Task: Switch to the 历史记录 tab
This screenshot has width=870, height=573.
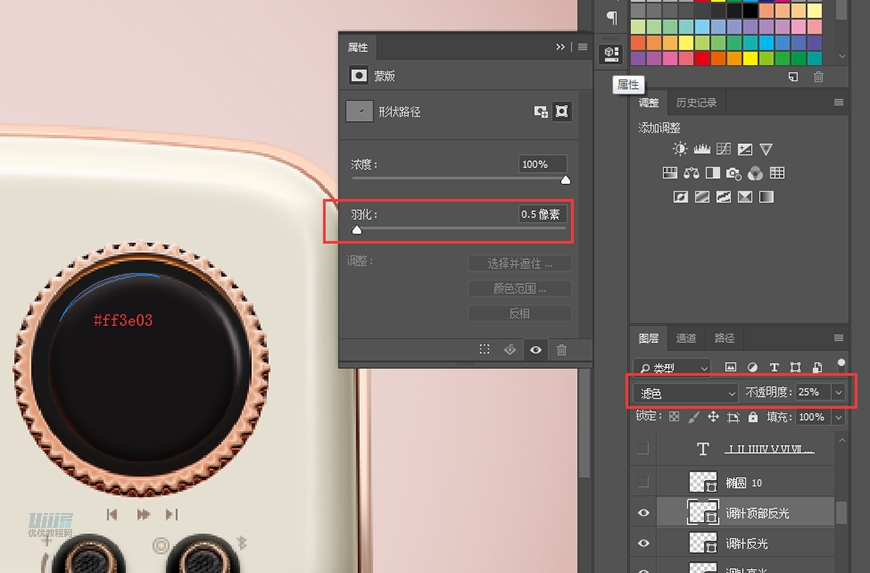Action: pyautogui.click(x=695, y=103)
